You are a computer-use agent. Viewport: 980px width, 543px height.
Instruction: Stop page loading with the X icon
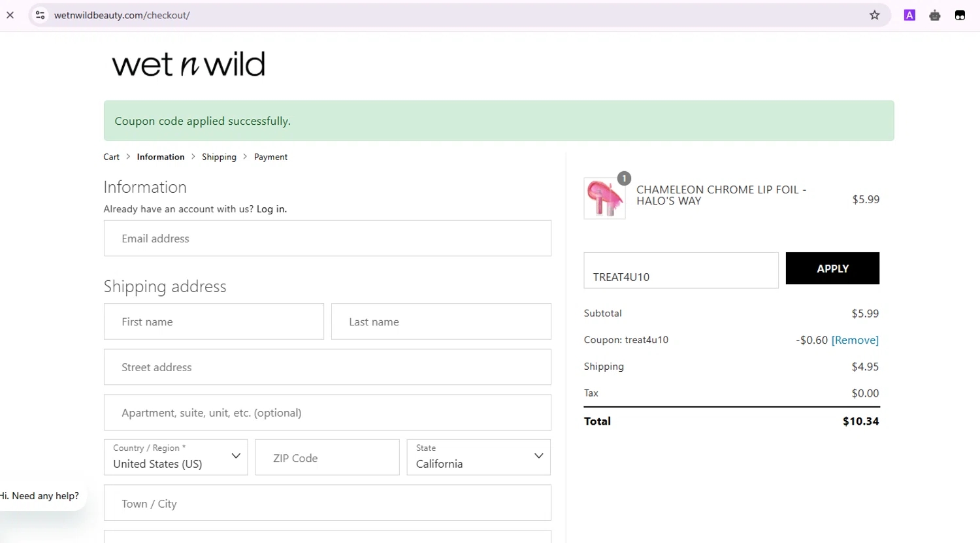[10, 15]
